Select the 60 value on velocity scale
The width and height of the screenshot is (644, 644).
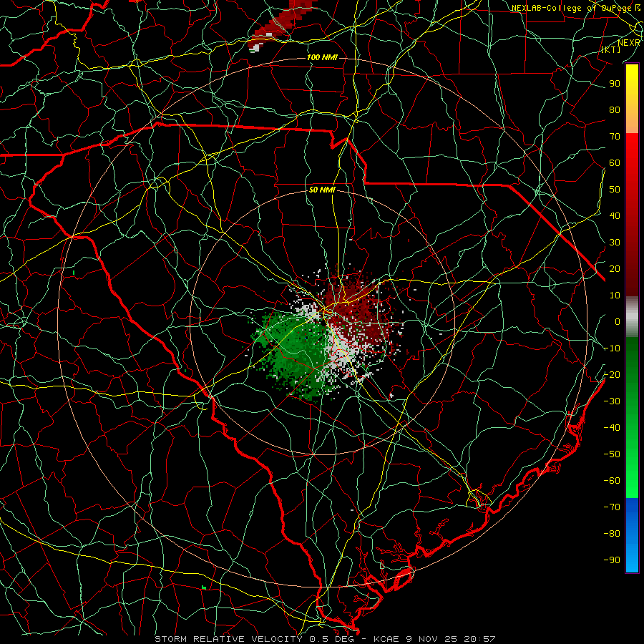click(x=615, y=162)
